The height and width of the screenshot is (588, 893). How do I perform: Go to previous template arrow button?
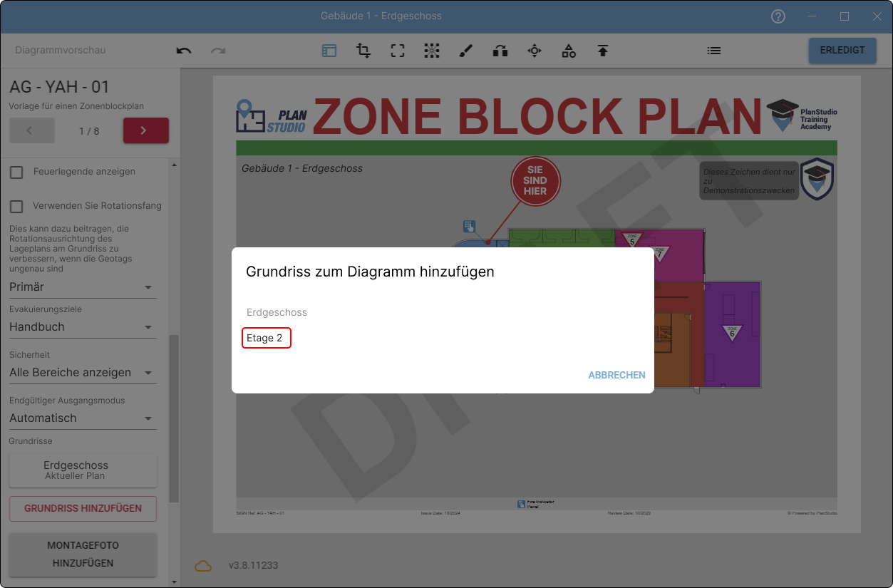point(32,130)
